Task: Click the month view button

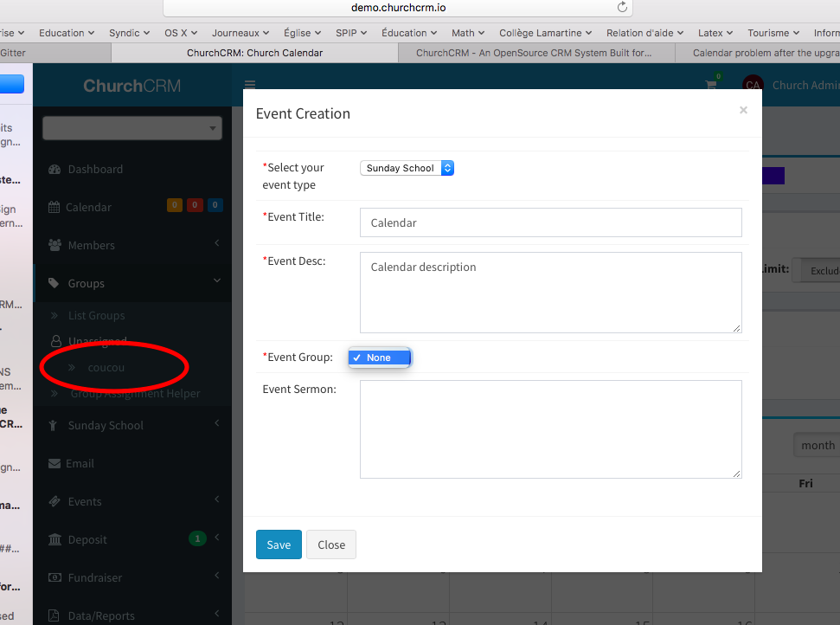Action: click(817, 446)
